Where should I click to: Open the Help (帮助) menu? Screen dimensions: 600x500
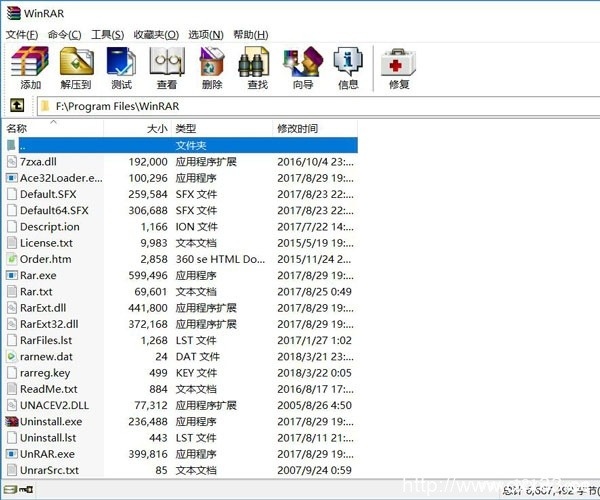[251, 35]
